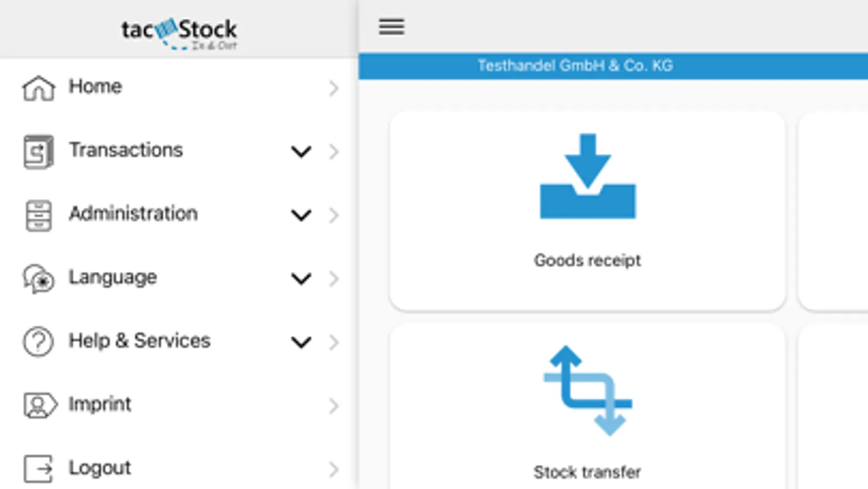Click the tacStock logo
Image resolution: width=868 pixels, height=489 pixels.
[179, 33]
